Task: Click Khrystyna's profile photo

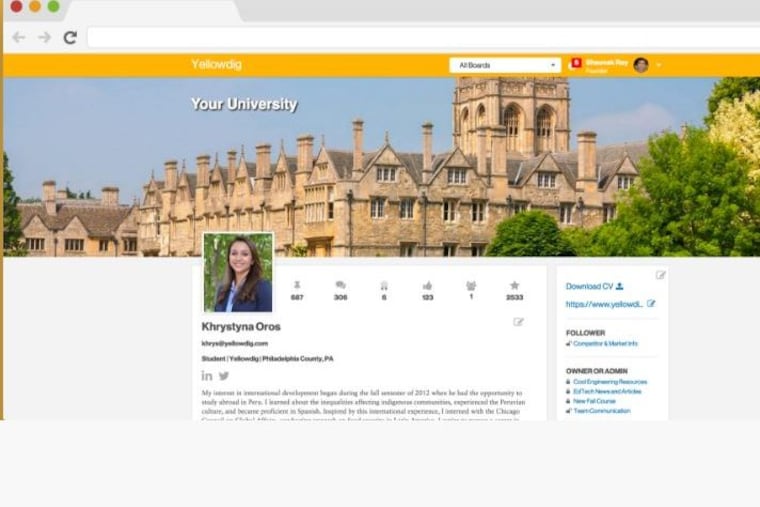Action: click(x=238, y=273)
